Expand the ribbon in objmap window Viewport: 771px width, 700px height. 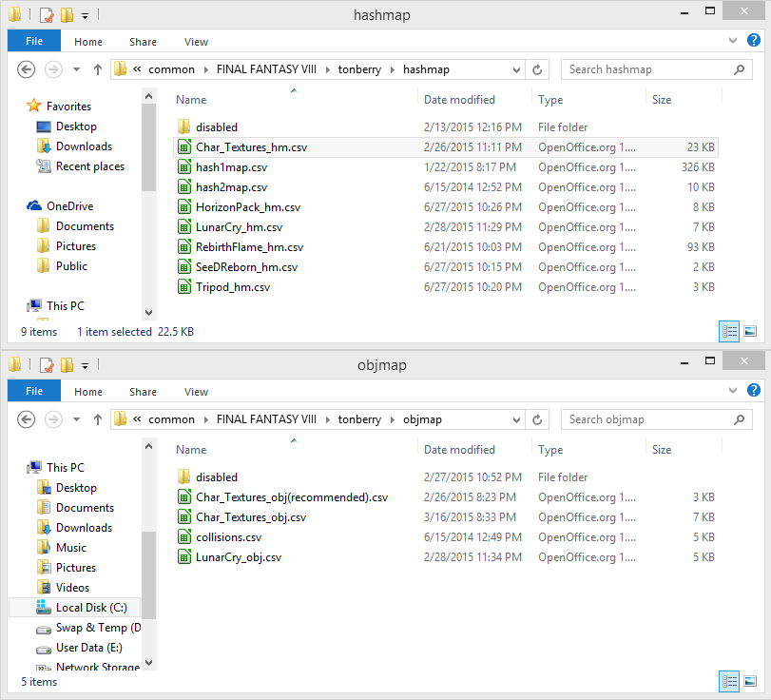click(733, 390)
